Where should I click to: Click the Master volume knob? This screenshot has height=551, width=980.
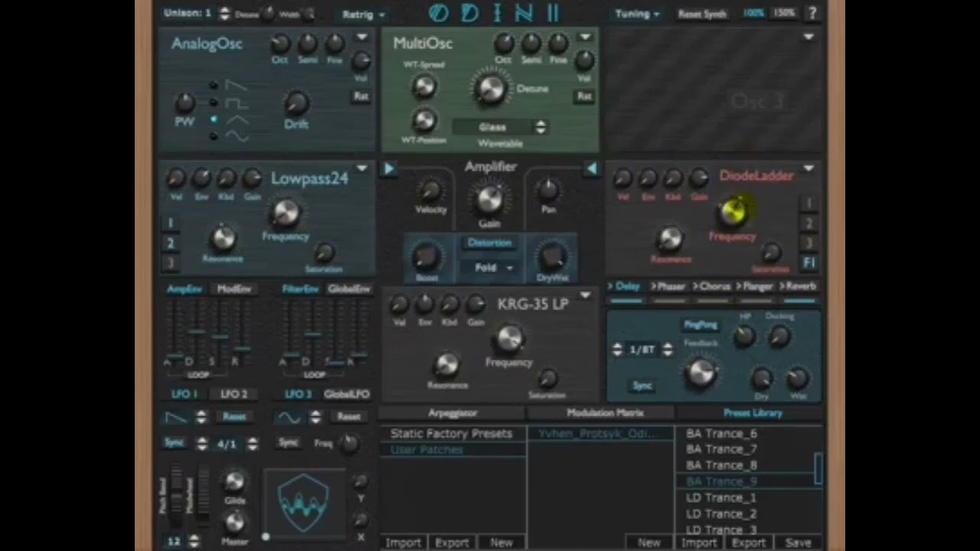click(234, 522)
